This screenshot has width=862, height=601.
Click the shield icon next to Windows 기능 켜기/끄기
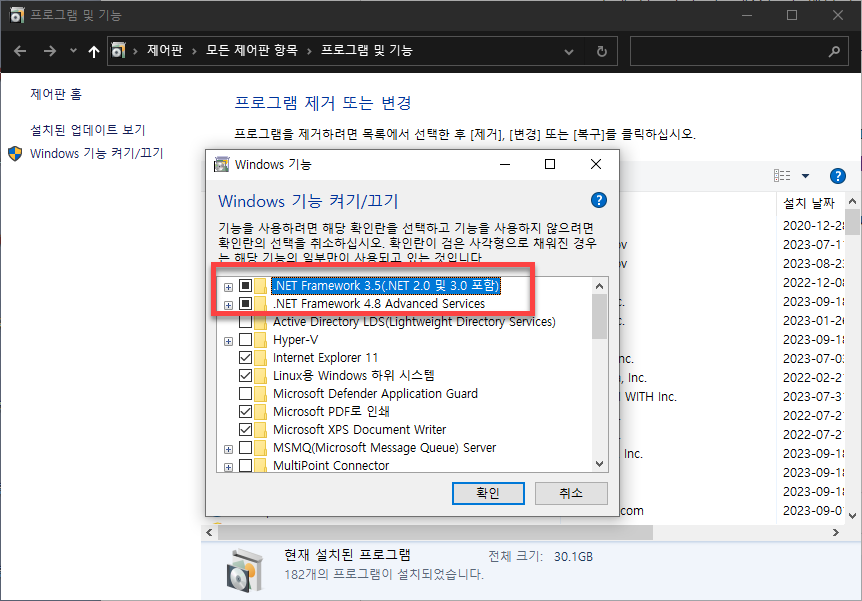pyautogui.click(x=14, y=153)
